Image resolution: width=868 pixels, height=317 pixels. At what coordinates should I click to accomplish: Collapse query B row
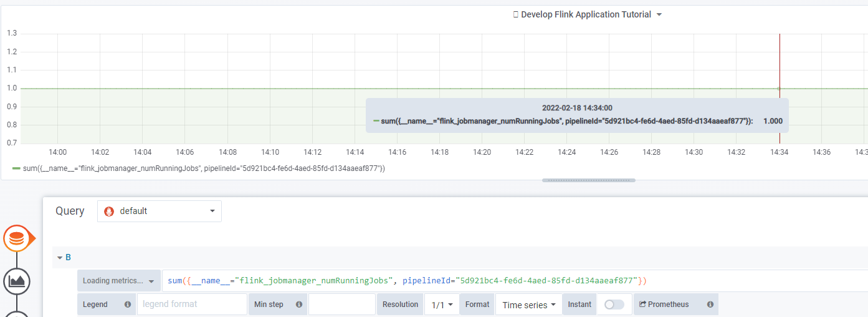(60, 257)
